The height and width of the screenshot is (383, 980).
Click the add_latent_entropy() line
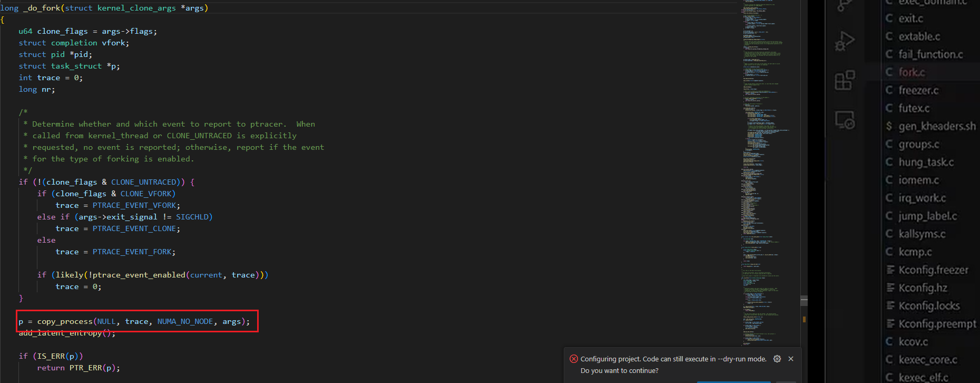(x=67, y=333)
